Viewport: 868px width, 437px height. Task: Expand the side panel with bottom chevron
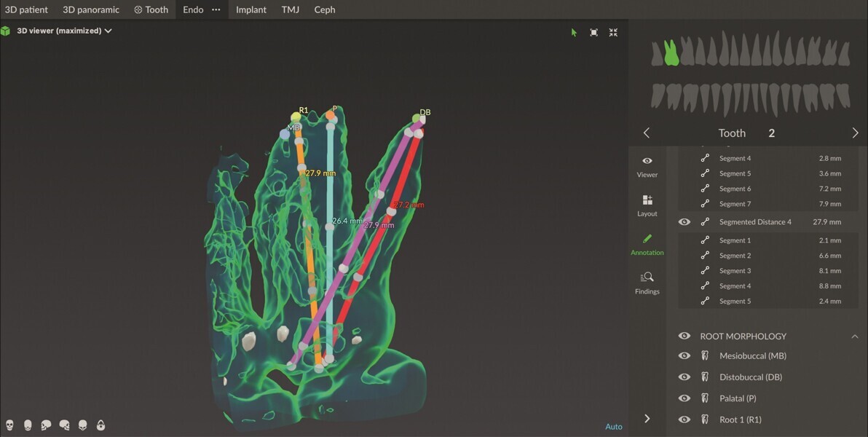(647, 418)
